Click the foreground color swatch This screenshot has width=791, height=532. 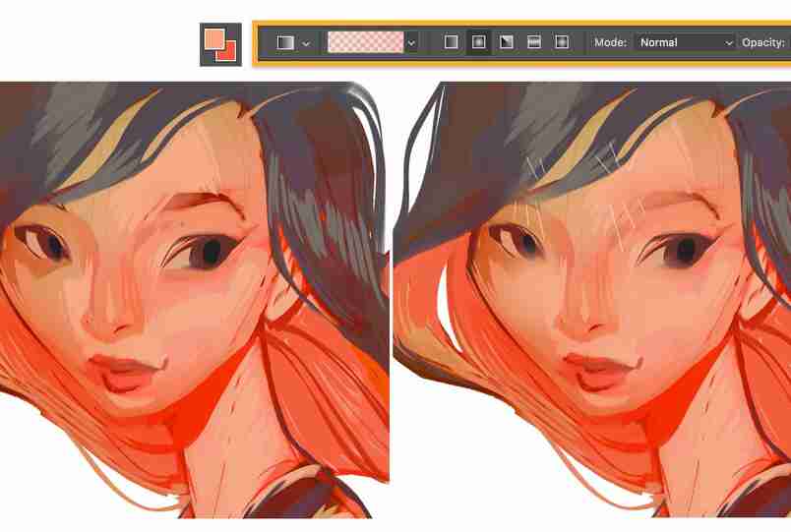click(x=214, y=38)
